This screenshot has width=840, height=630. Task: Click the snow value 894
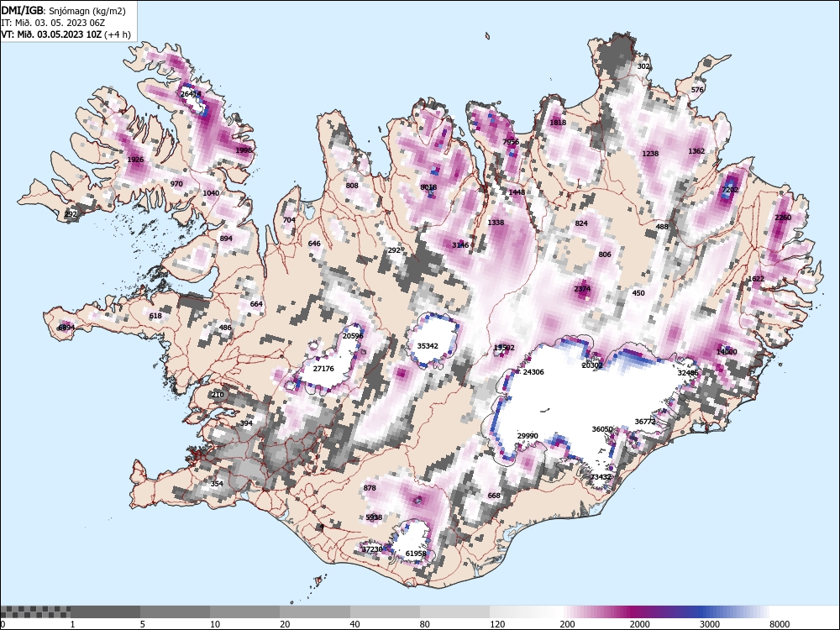tap(226, 239)
